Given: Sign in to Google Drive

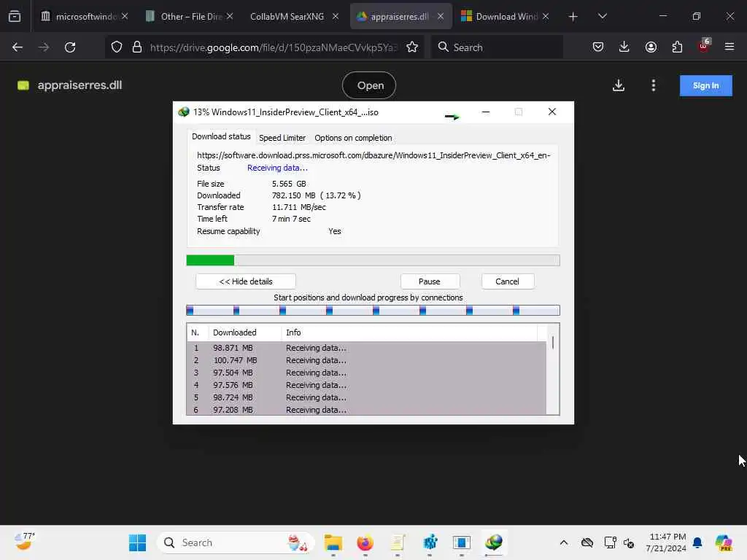Looking at the screenshot, I should click(705, 86).
